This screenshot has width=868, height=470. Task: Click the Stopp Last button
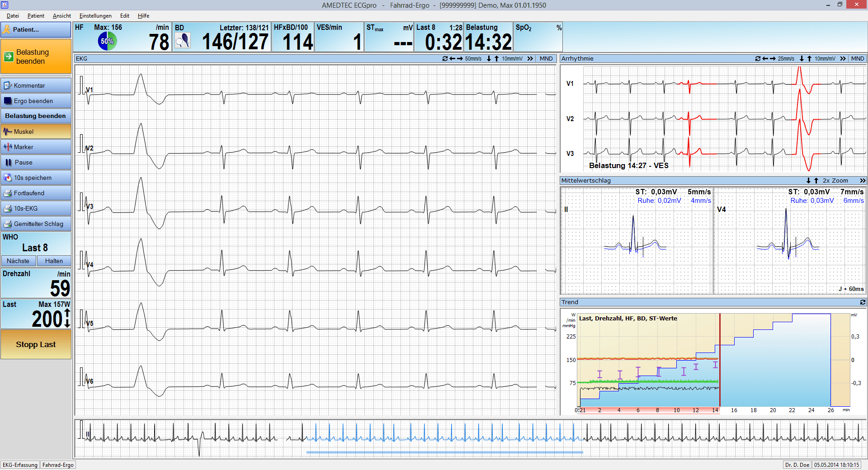36,344
